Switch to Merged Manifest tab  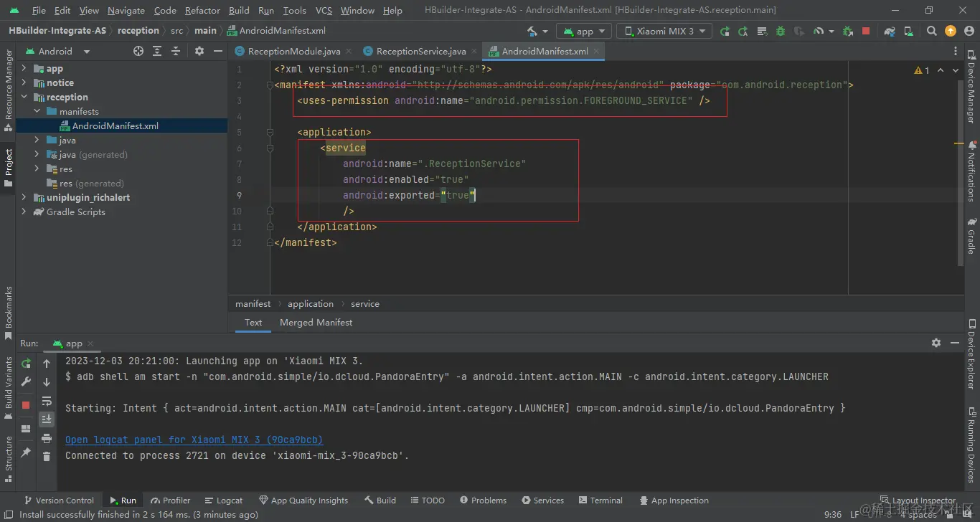click(x=316, y=323)
